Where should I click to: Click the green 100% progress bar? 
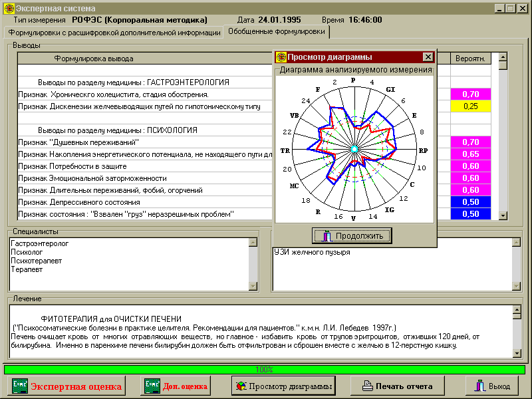pos(264,370)
